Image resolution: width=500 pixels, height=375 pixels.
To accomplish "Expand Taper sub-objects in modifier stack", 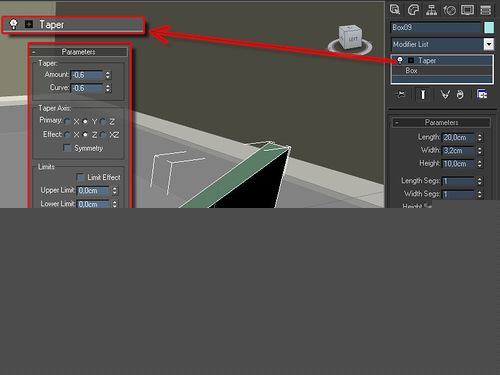I will point(411,60).
